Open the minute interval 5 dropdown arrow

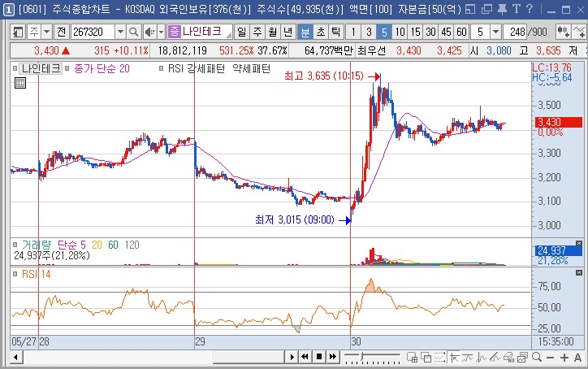pyautogui.click(x=495, y=33)
